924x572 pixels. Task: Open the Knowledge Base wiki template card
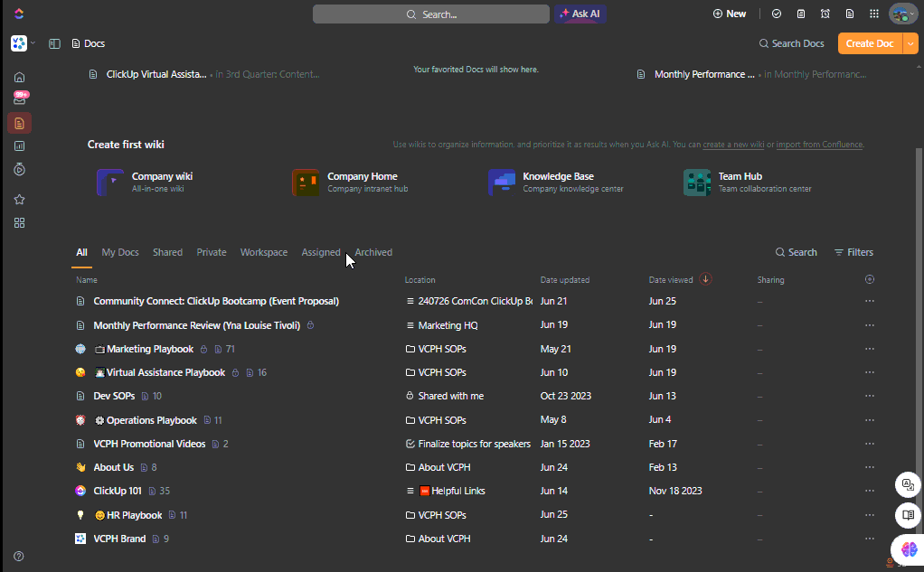coord(556,182)
